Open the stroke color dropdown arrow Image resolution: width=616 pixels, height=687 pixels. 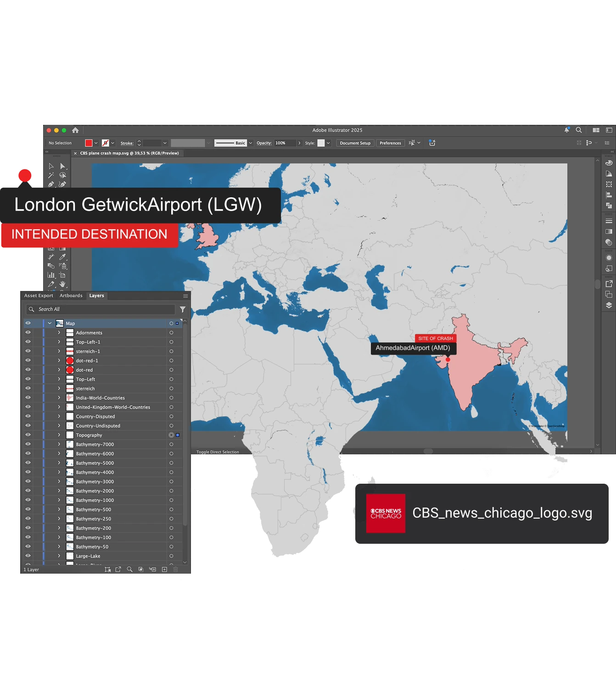coord(112,143)
